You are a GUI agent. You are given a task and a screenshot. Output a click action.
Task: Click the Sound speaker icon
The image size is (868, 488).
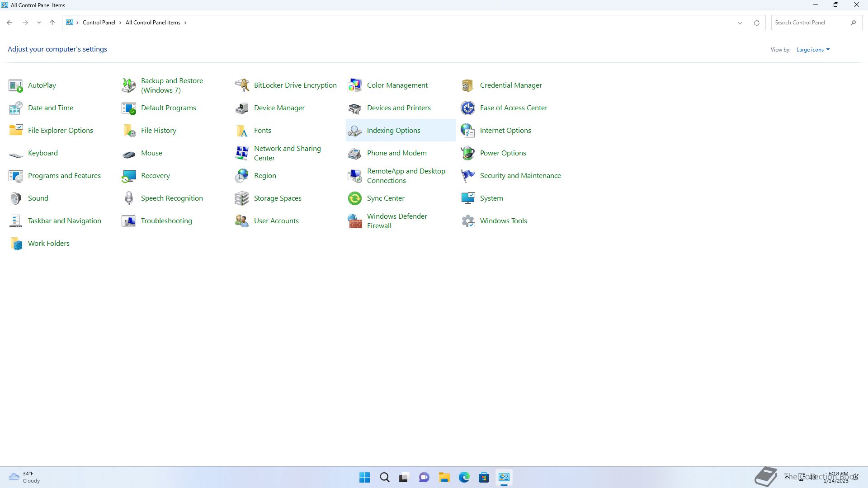pyautogui.click(x=16, y=198)
